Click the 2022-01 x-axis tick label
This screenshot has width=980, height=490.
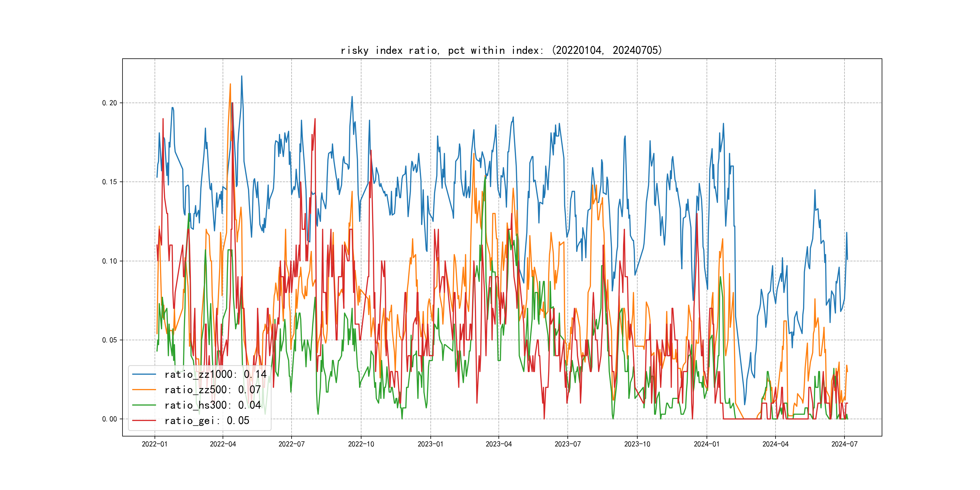[x=155, y=444]
